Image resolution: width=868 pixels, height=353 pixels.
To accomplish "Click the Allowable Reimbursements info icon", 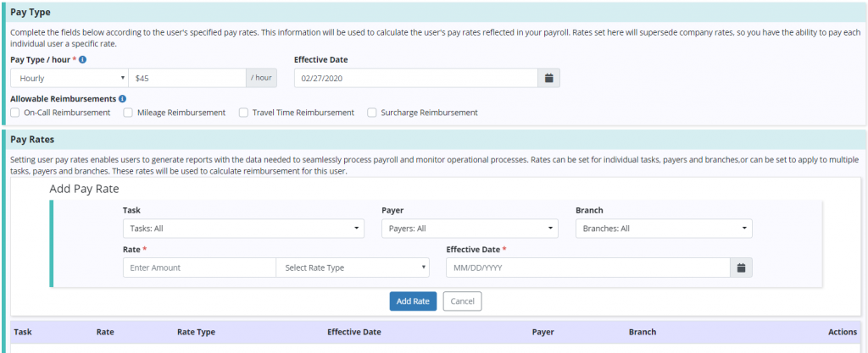I will (123, 99).
